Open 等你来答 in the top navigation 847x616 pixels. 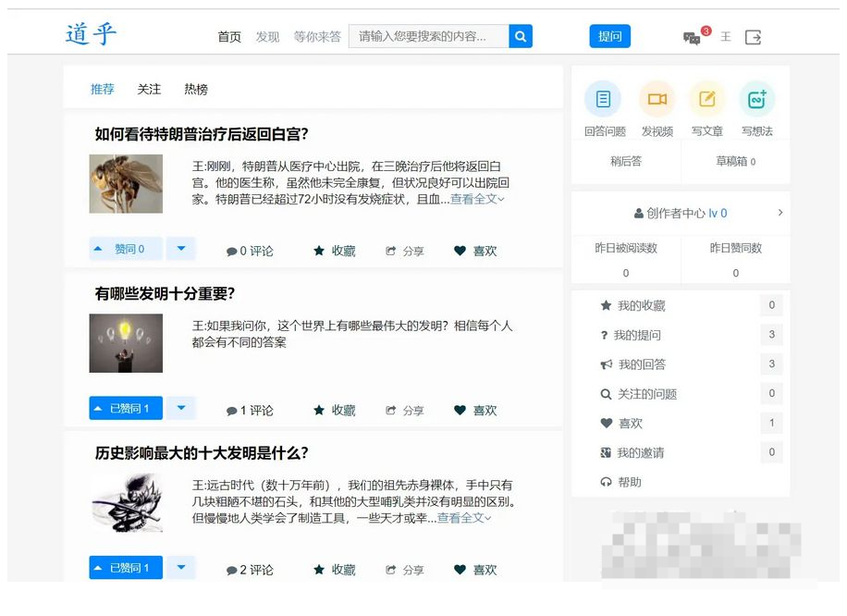click(317, 37)
